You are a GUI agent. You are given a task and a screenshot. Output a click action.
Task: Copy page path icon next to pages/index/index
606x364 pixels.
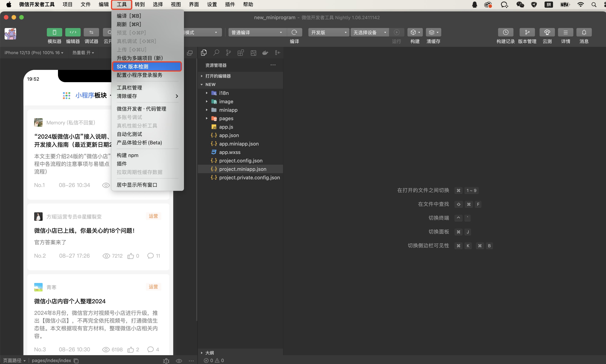click(76, 361)
